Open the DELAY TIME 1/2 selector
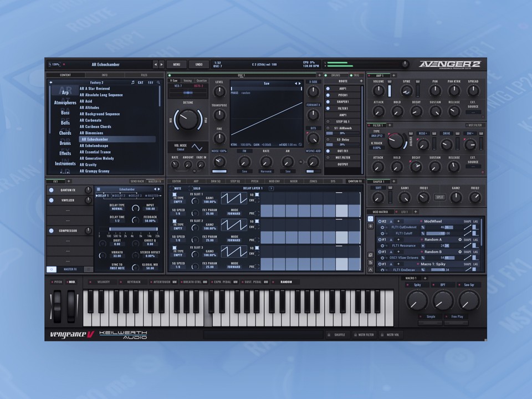Viewport: 532px width, 399px height. (x=117, y=221)
